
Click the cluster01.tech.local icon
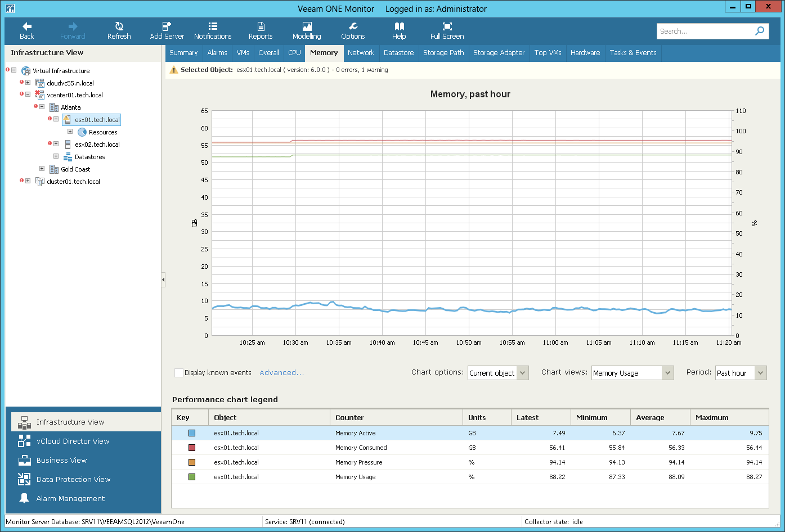(x=40, y=182)
